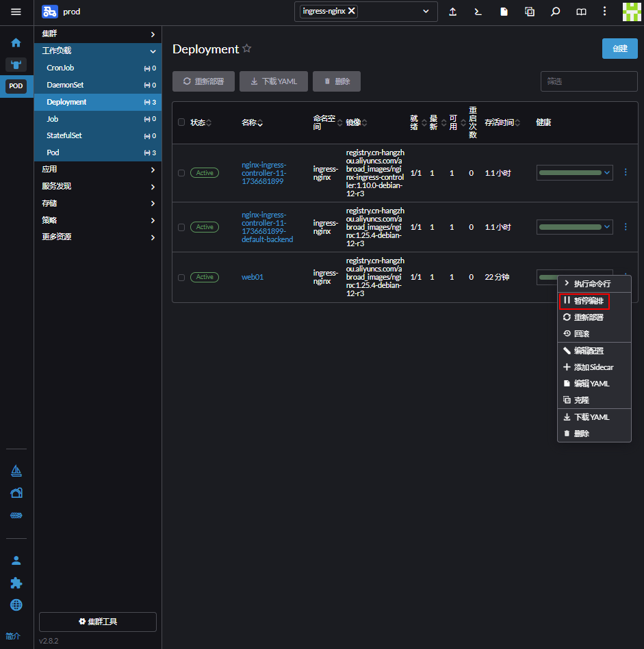Image resolution: width=644 pixels, height=649 pixels.
Task: Click the 下载 YAML toolbar button
Action: pyautogui.click(x=273, y=81)
